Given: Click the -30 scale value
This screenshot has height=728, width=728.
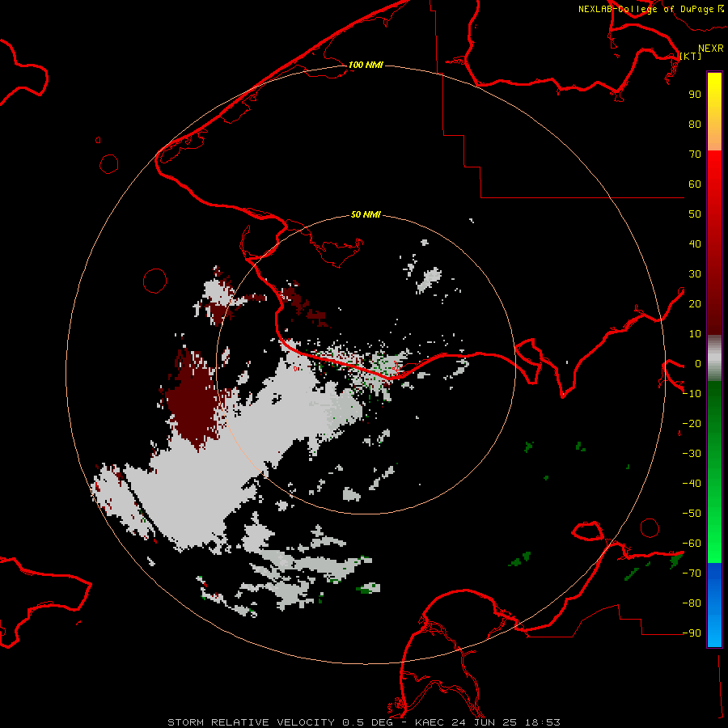Looking at the screenshot, I should click(x=692, y=454).
